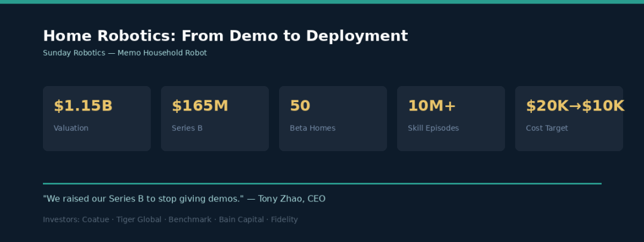This screenshot has height=242, width=644.
Task: Click the $165M figure
Action: 200,106
